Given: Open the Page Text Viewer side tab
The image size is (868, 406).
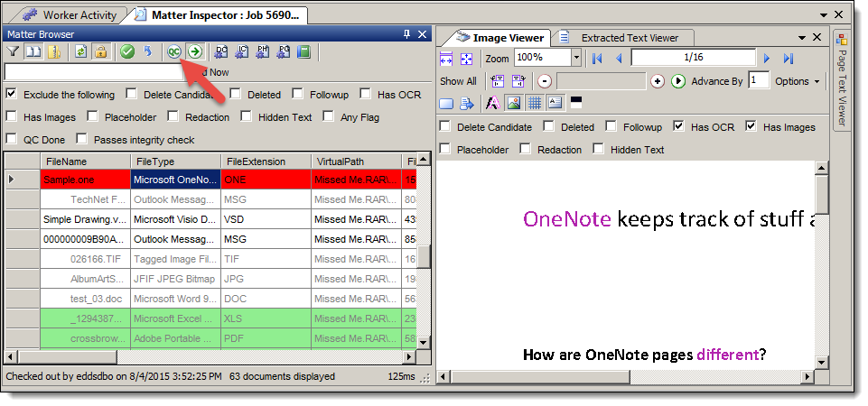Looking at the screenshot, I should coord(842,78).
